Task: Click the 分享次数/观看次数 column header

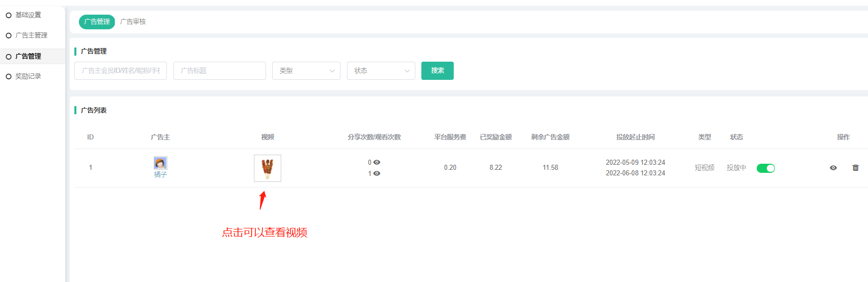Action: coord(374,137)
